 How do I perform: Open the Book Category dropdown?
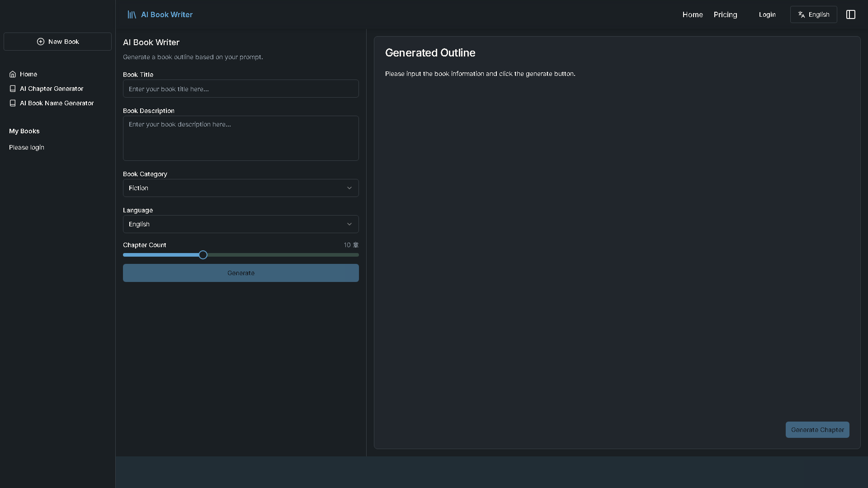(241, 188)
